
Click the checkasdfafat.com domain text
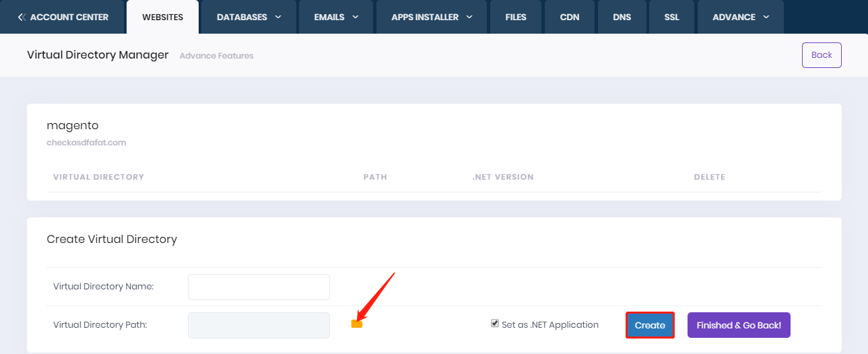[x=86, y=143]
